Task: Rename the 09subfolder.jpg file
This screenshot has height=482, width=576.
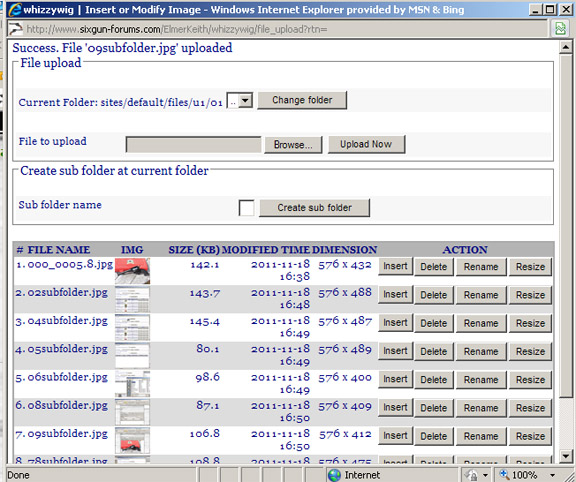Action: pyautogui.click(x=481, y=436)
